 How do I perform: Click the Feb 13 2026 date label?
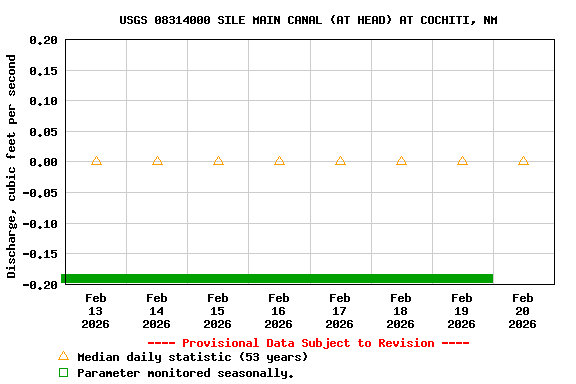pyautogui.click(x=96, y=311)
